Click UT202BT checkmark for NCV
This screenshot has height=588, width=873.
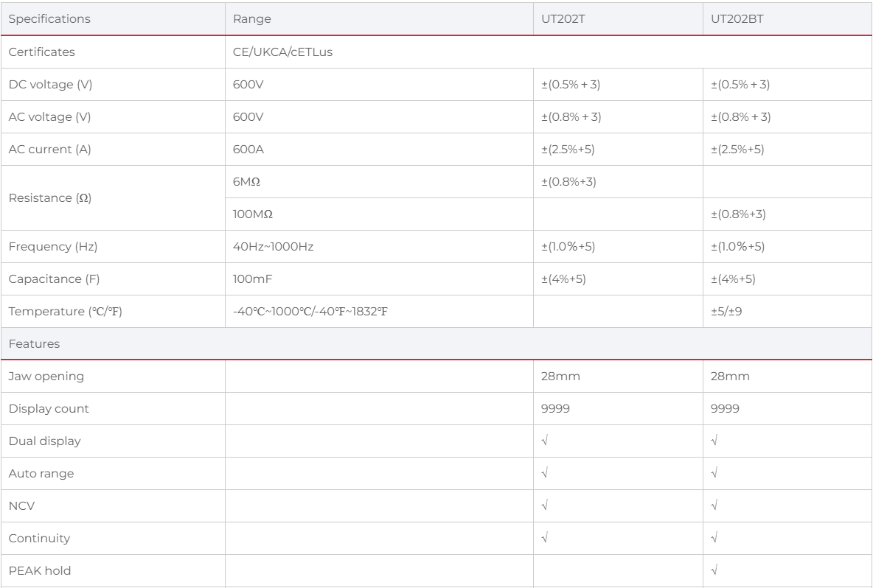[714, 505]
